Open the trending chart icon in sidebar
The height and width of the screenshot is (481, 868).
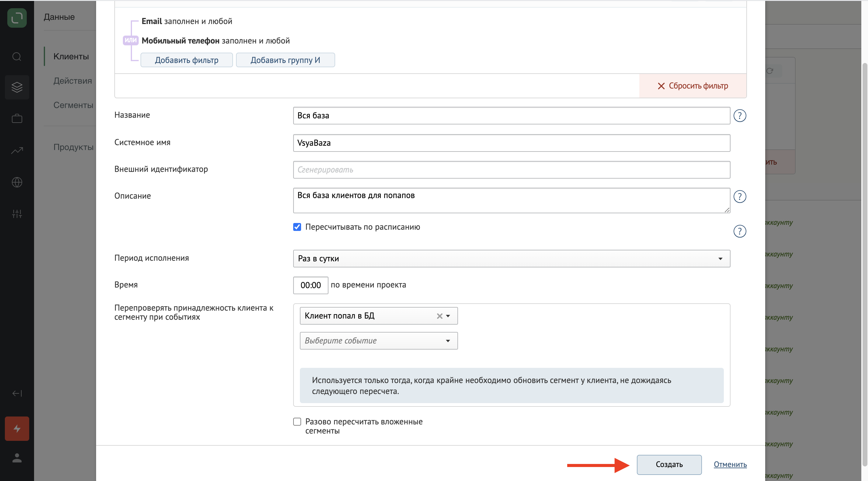tap(17, 150)
